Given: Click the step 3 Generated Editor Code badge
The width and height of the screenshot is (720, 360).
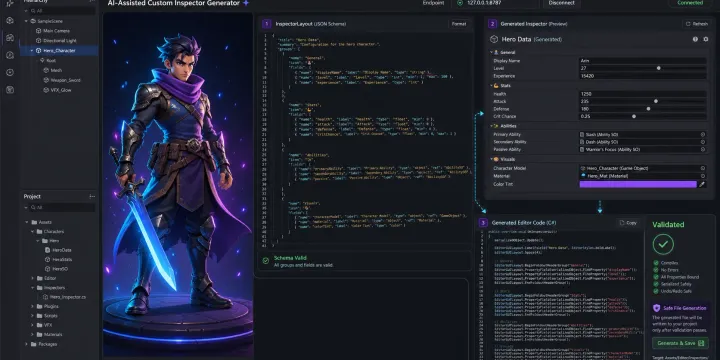Looking at the screenshot, I should tap(483, 223).
